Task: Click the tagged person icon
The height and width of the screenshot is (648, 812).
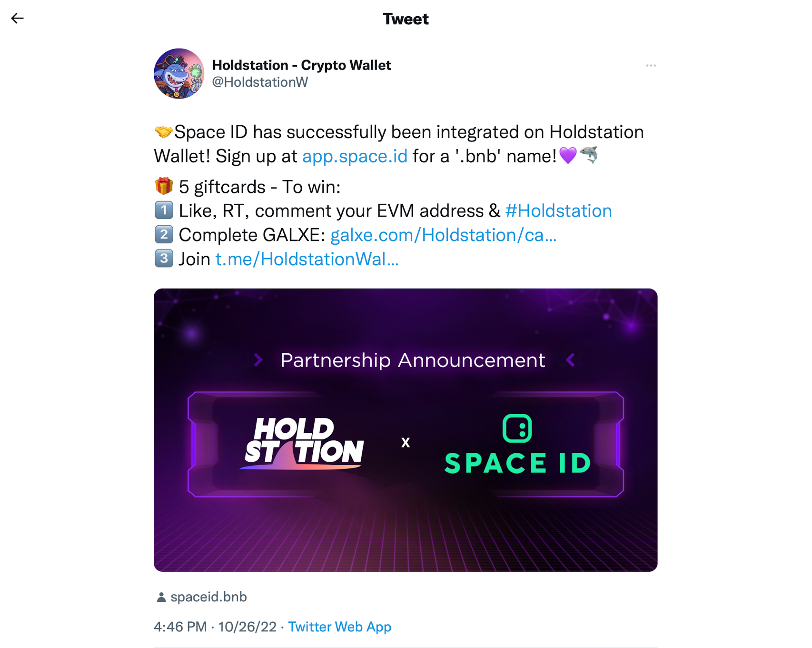Action: tap(161, 597)
